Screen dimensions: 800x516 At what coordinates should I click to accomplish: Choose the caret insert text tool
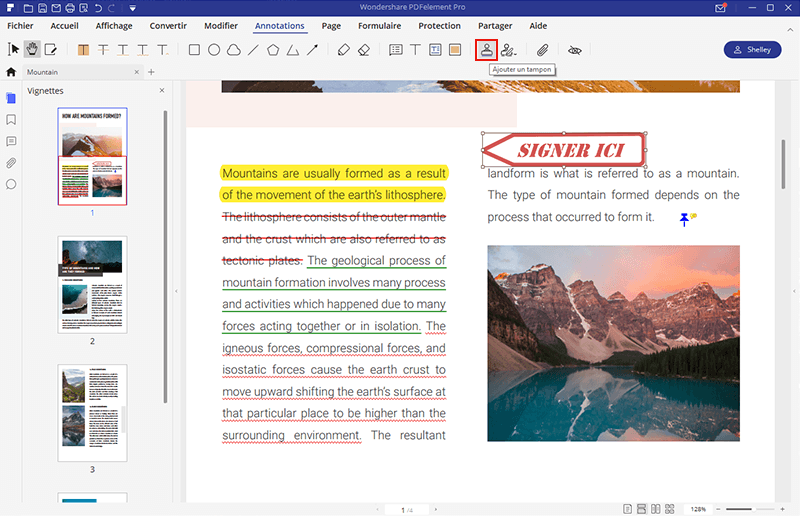click(x=163, y=50)
